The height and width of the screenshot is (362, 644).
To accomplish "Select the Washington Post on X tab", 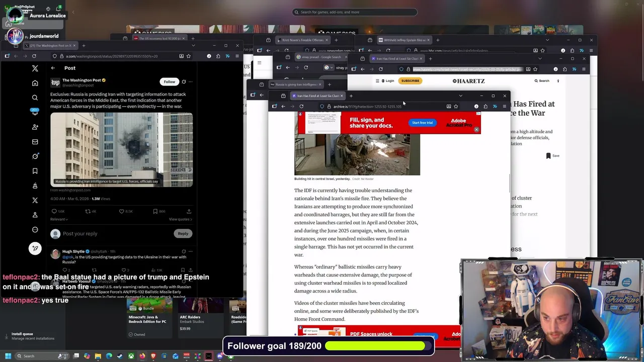I will [x=50, y=46].
